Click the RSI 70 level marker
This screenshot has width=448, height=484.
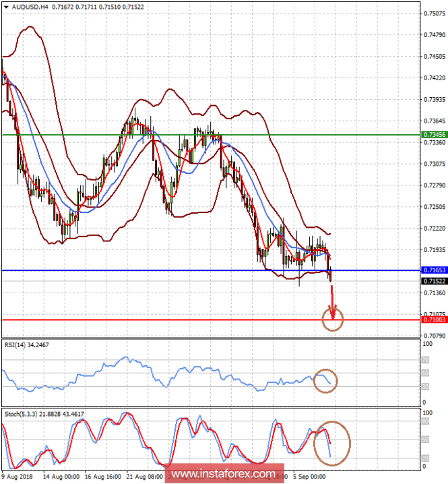pos(425,360)
